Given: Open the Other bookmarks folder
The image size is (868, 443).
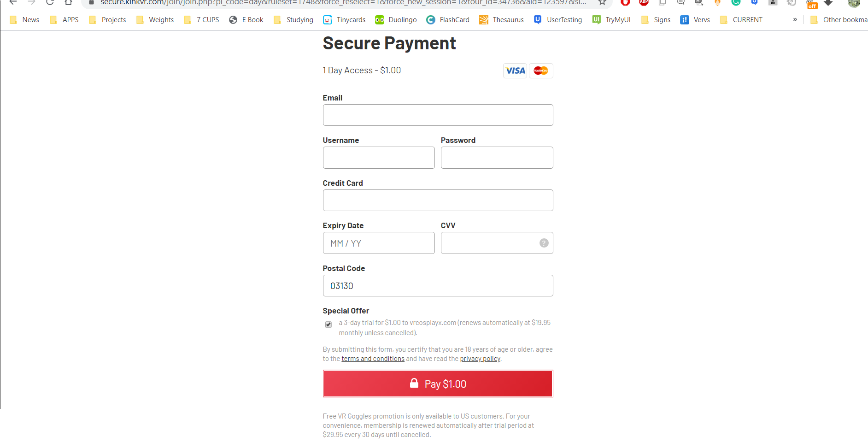Looking at the screenshot, I should (839, 20).
